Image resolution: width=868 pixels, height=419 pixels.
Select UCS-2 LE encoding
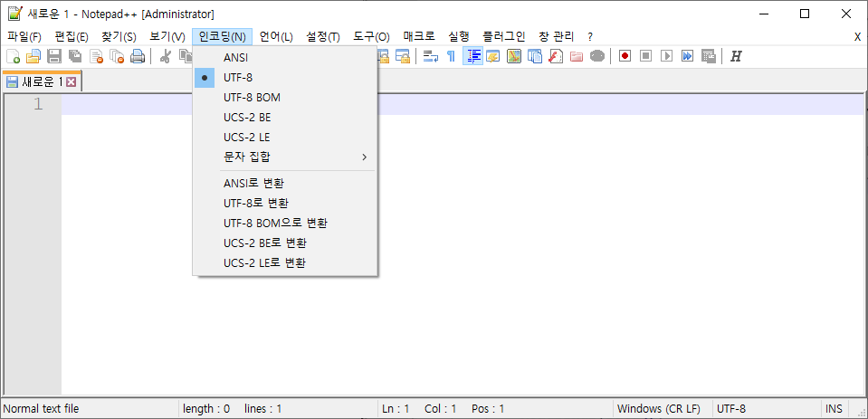285,138
